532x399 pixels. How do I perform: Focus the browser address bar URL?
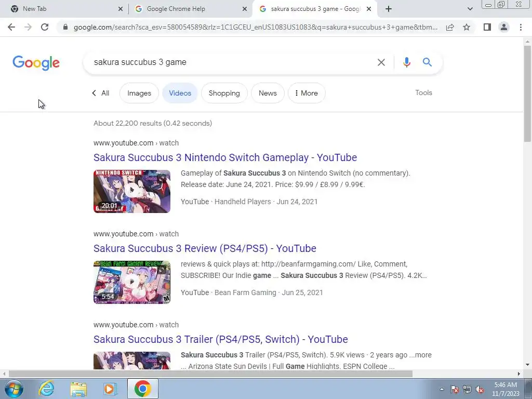tap(255, 27)
